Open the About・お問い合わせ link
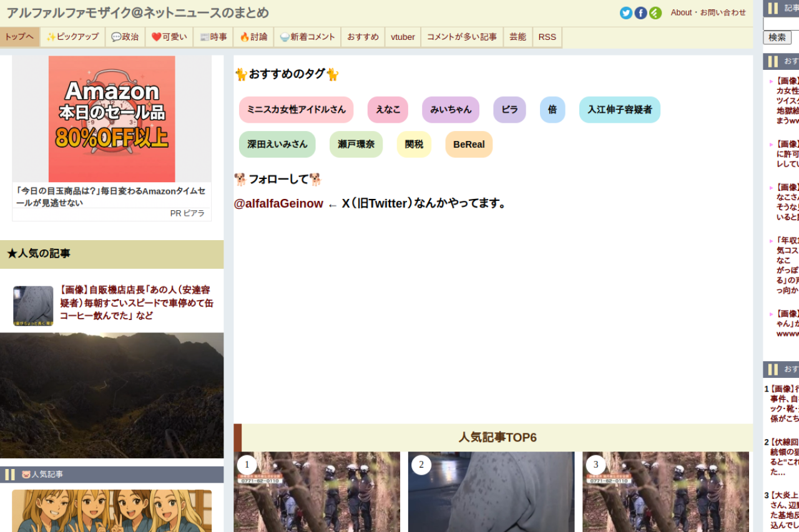 pos(708,12)
